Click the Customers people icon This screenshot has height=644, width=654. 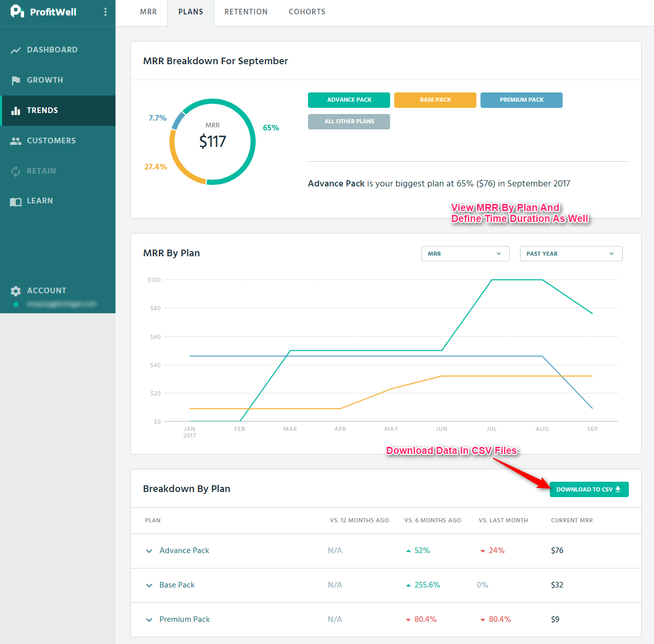(x=16, y=141)
